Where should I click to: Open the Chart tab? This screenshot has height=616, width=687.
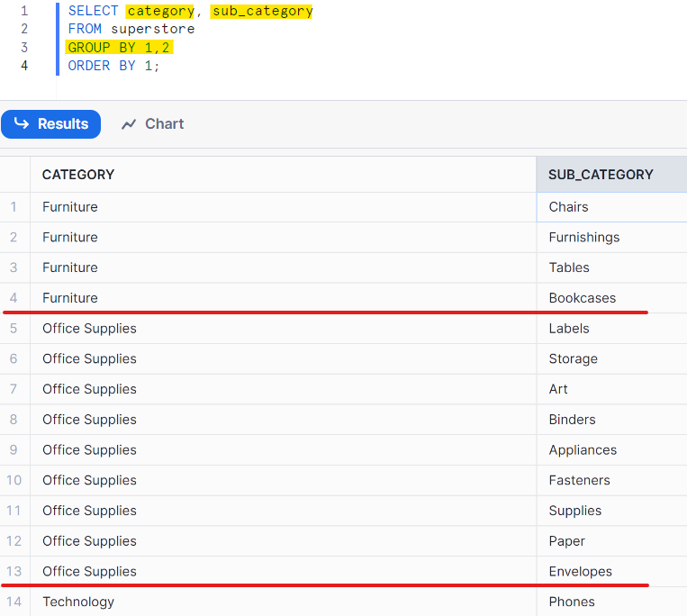[x=152, y=124]
